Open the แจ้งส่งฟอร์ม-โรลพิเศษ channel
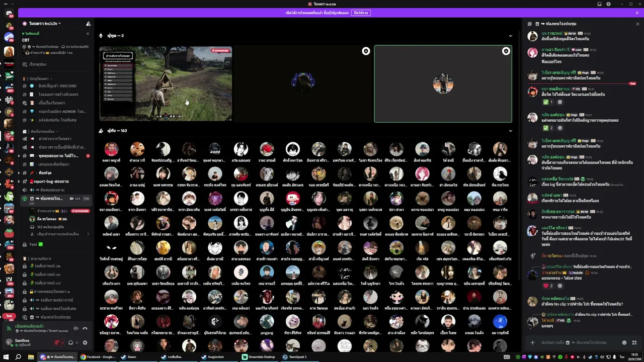 coord(56,120)
